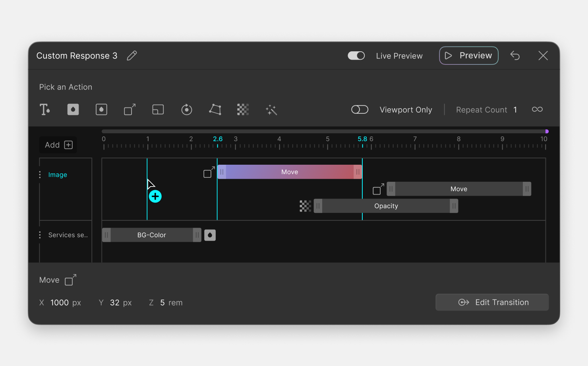Click left handle of BG-Color clip

click(106, 235)
